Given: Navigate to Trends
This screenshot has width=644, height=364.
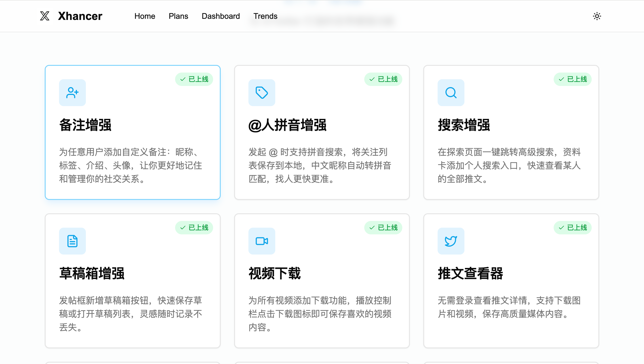Looking at the screenshot, I should 265,16.
